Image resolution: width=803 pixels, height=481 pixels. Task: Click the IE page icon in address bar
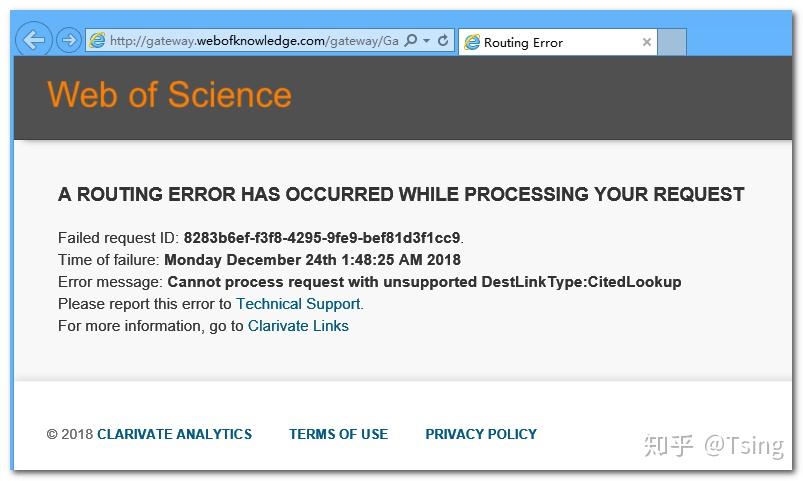97,41
